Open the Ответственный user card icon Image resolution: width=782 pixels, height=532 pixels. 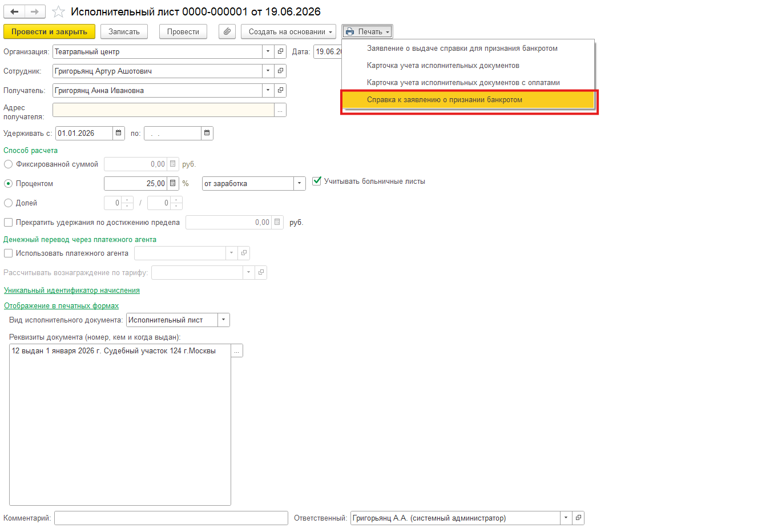coord(578,518)
